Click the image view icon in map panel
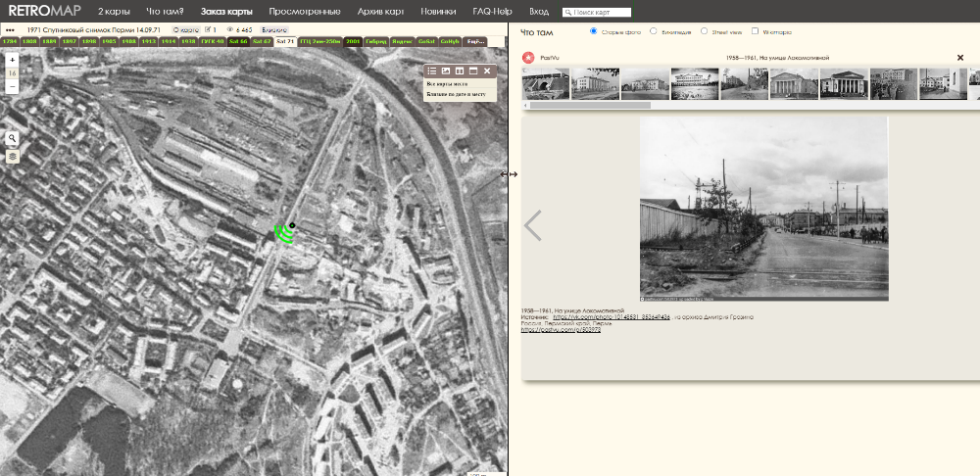 tap(446, 71)
